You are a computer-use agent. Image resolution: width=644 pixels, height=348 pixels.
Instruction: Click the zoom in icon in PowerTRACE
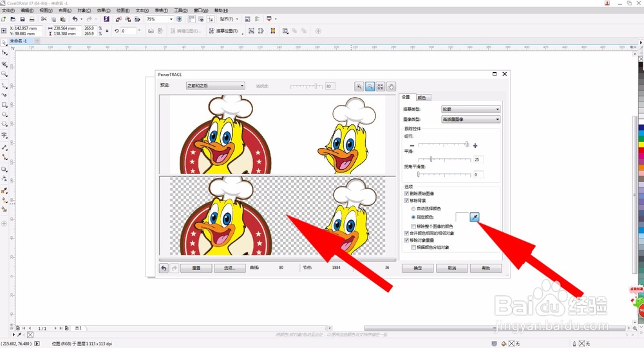click(359, 87)
